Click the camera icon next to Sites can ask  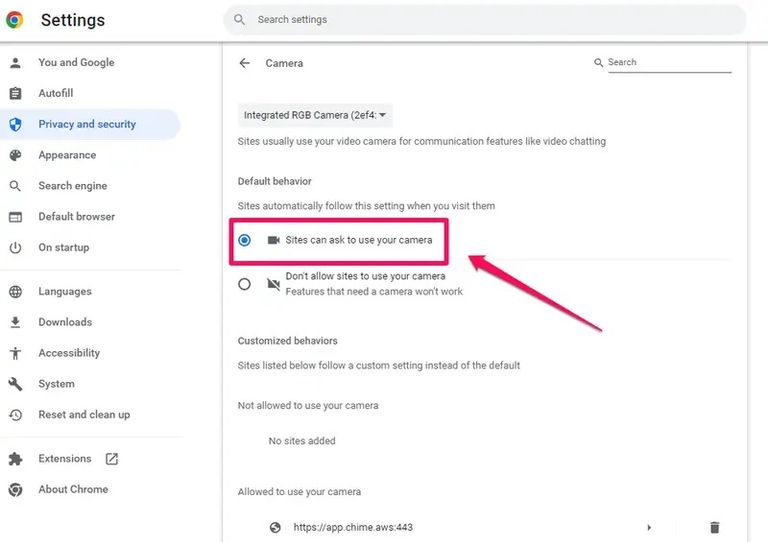pyautogui.click(x=273, y=240)
